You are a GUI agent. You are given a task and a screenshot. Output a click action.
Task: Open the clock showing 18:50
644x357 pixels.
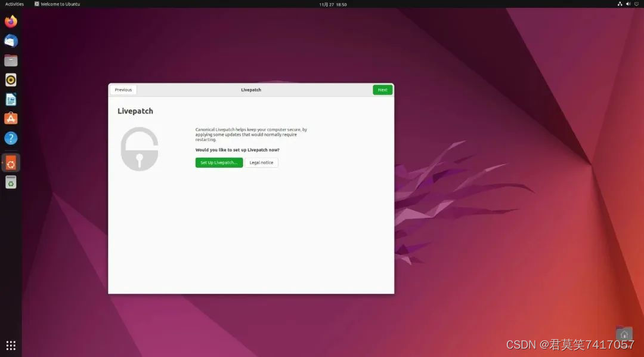pyautogui.click(x=333, y=5)
